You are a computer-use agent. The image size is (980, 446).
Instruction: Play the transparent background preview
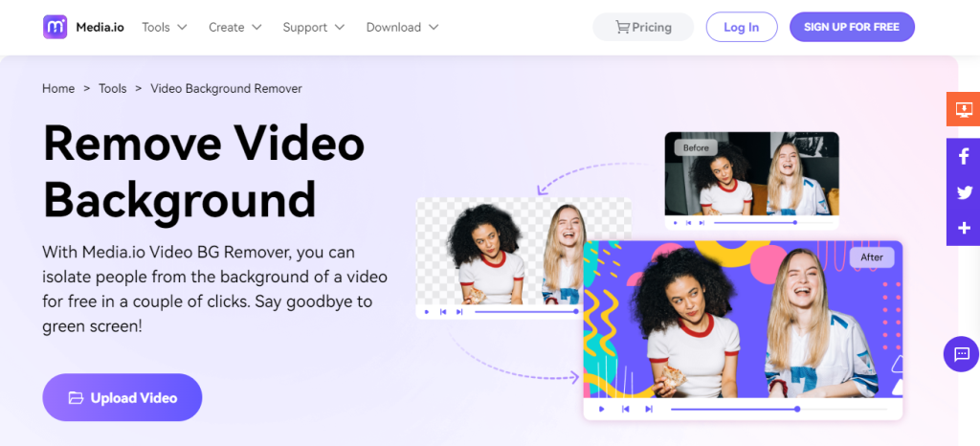(x=426, y=312)
